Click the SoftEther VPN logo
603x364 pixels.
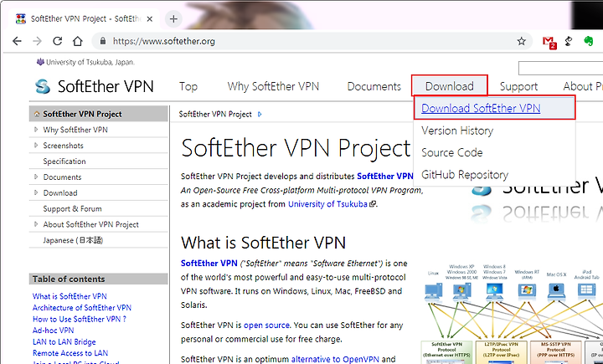click(x=94, y=86)
